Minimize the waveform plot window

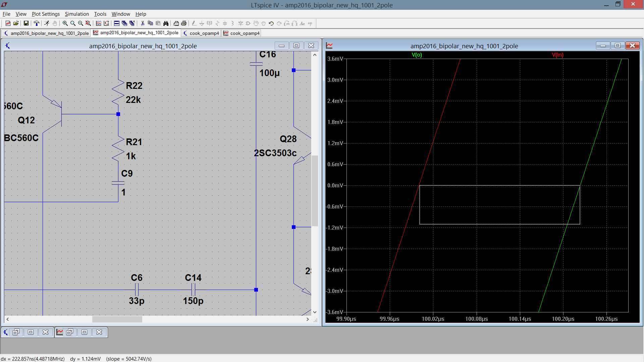tap(603, 46)
